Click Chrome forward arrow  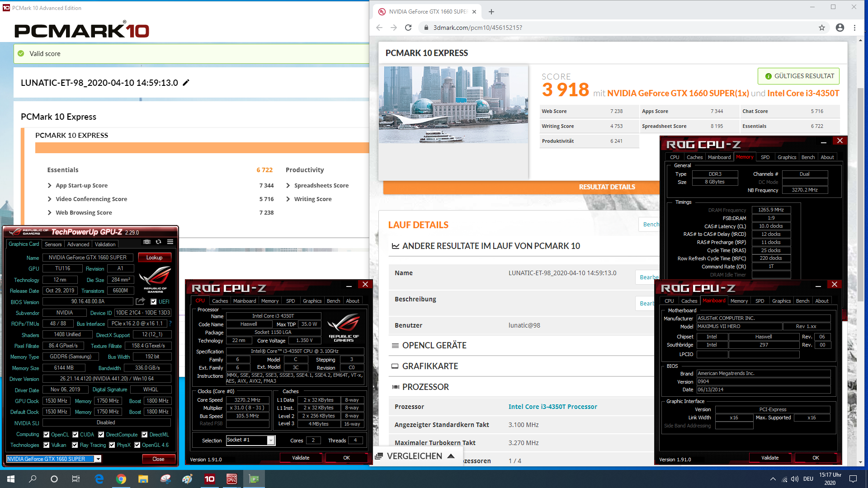point(394,28)
